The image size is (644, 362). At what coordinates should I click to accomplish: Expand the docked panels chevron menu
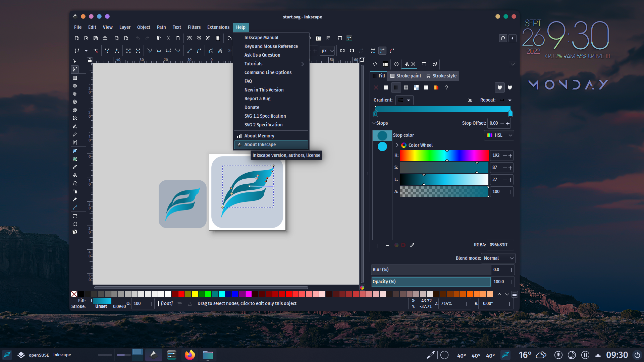tap(513, 64)
